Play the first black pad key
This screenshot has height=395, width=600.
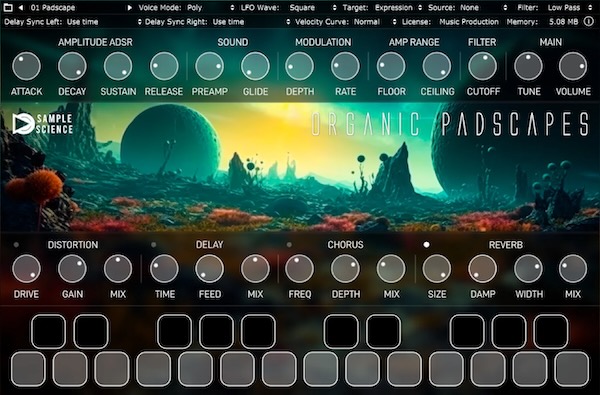[48, 331]
